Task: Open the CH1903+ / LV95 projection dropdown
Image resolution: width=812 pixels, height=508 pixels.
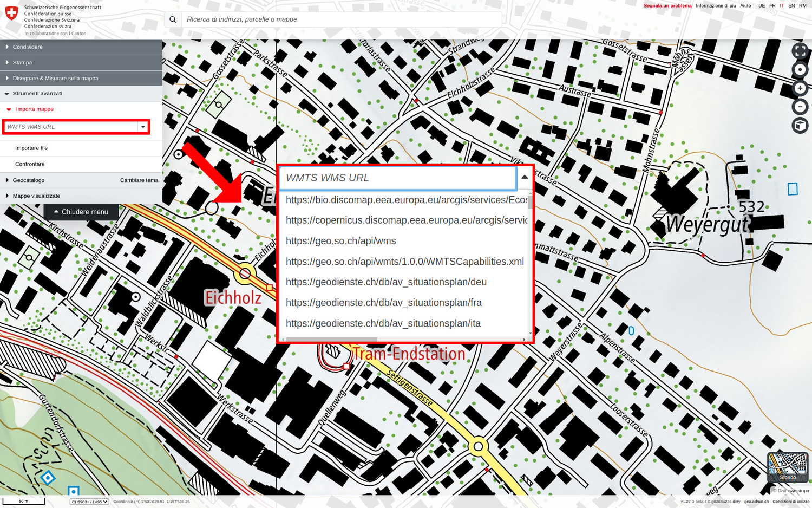Action: (x=89, y=502)
